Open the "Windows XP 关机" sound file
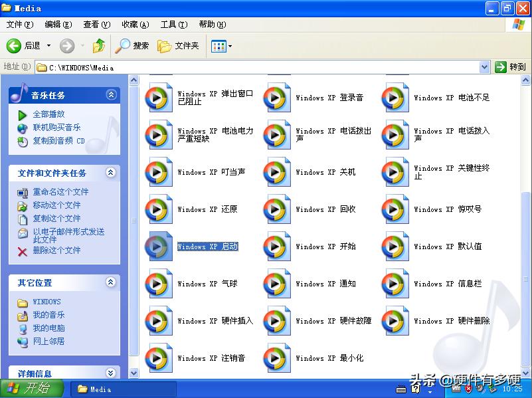Image resolution: width=532 pixels, height=398 pixels. (325, 172)
